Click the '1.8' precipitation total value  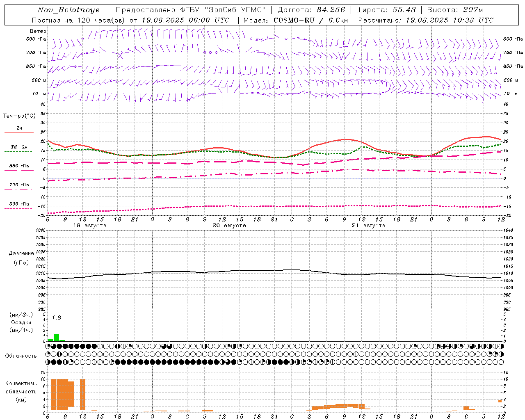pyautogui.click(x=56, y=318)
